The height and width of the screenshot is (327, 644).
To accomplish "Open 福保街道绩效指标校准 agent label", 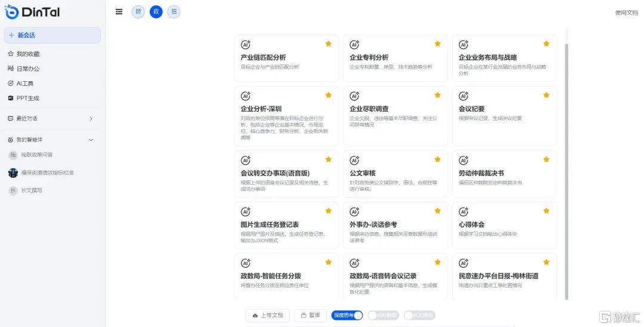I will (48, 172).
